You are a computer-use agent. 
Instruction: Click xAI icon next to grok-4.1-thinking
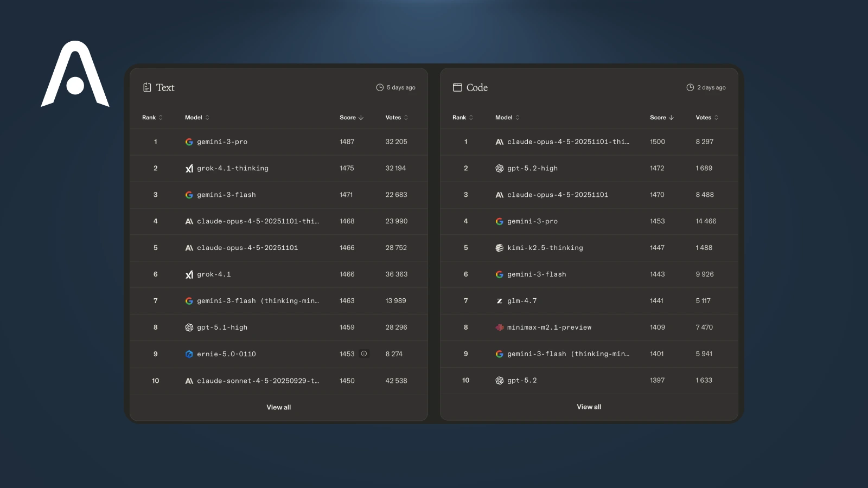point(189,169)
